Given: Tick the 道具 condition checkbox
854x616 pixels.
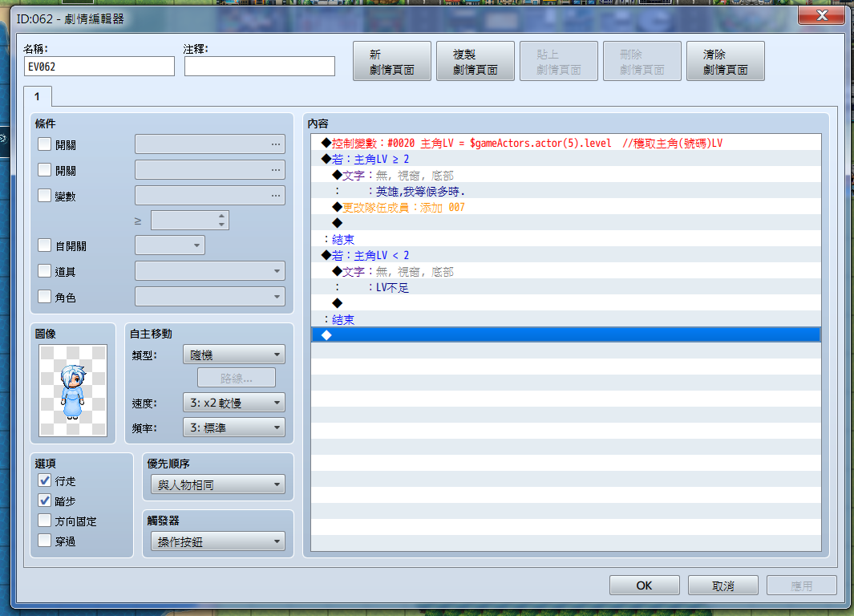Looking at the screenshot, I should [45, 270].
